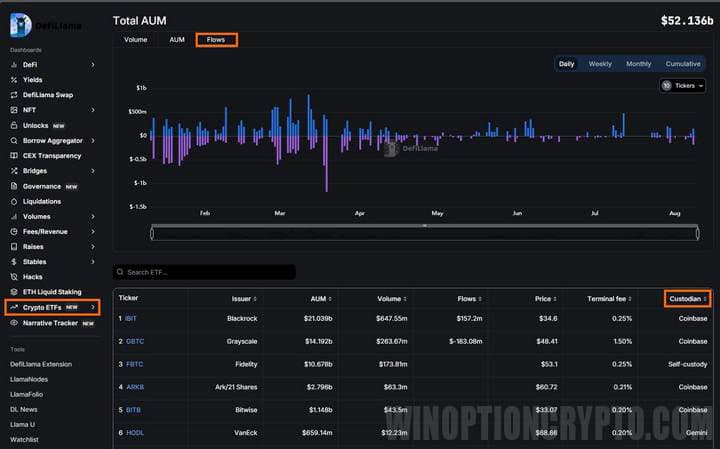
Task: Click the Yields percent icon
Action: 14,80
